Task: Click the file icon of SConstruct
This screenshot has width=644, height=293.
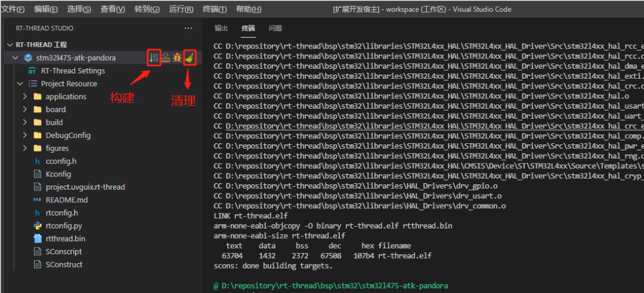Action: [38, 264]
